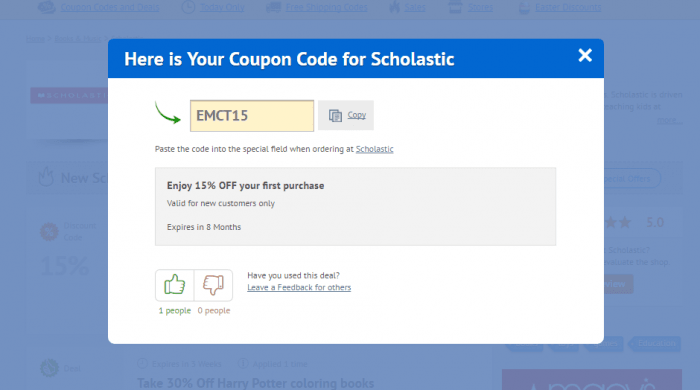Give the deal a thumbs down
Viewport: 700px width, 390px height.
tap(213, 285)
